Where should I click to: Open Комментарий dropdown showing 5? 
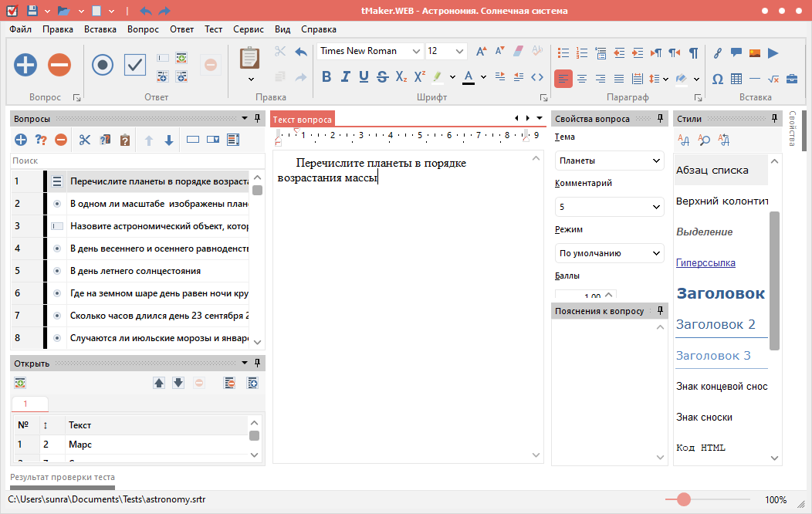coord(610,207)
